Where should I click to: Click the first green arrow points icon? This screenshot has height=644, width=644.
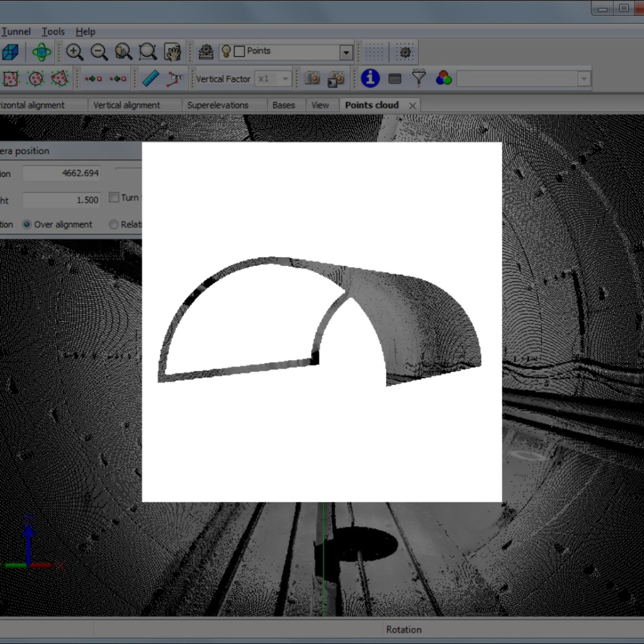93,79
